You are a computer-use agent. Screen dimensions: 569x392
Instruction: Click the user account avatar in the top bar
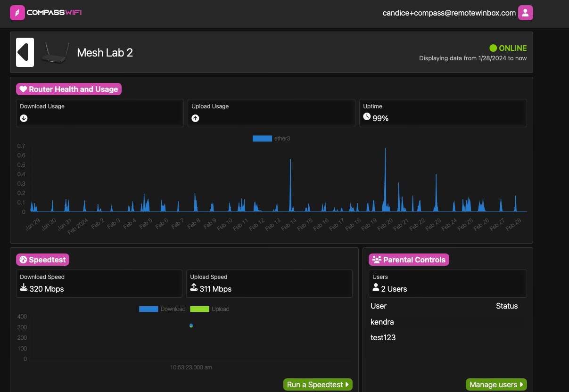526,13
